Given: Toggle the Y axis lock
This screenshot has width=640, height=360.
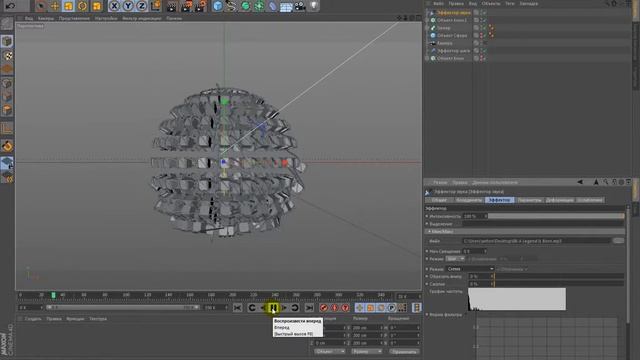Looking at the screenshot, I should (128, 6).
